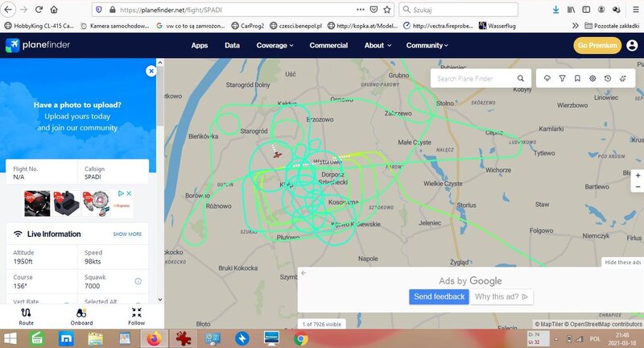Save to Pocket icon in the address bar

click(x=374, y=10)
